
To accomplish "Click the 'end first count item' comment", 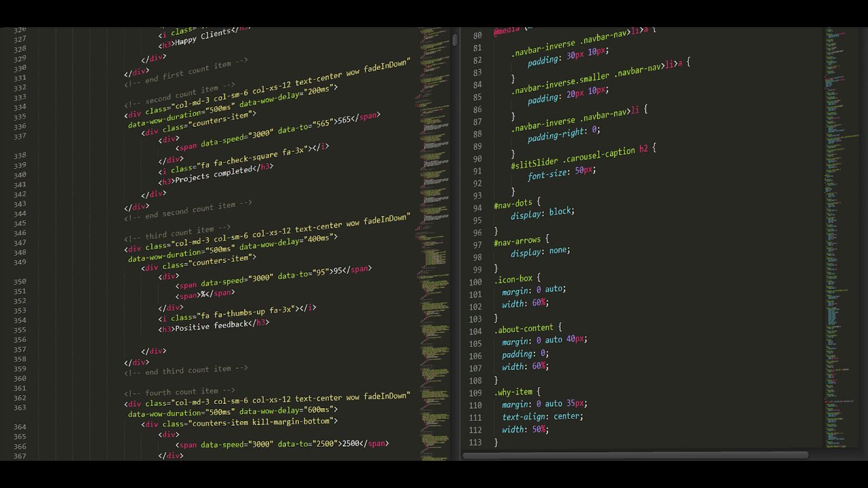I will point(186,73).
